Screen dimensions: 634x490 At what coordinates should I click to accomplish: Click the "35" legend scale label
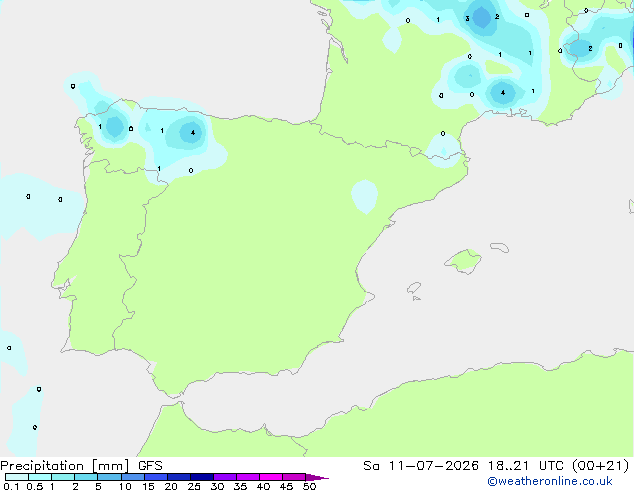240,486
